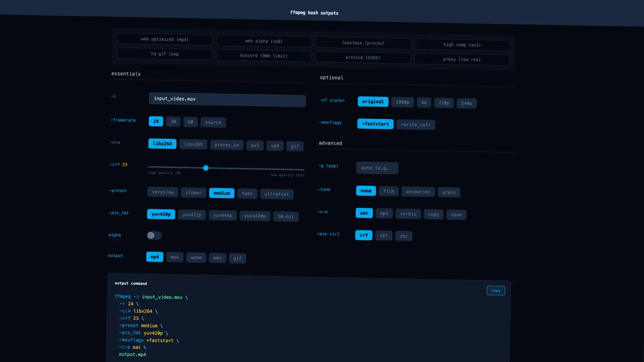Select webm as output container
The image size is (644, 362).
coord(196,257)
